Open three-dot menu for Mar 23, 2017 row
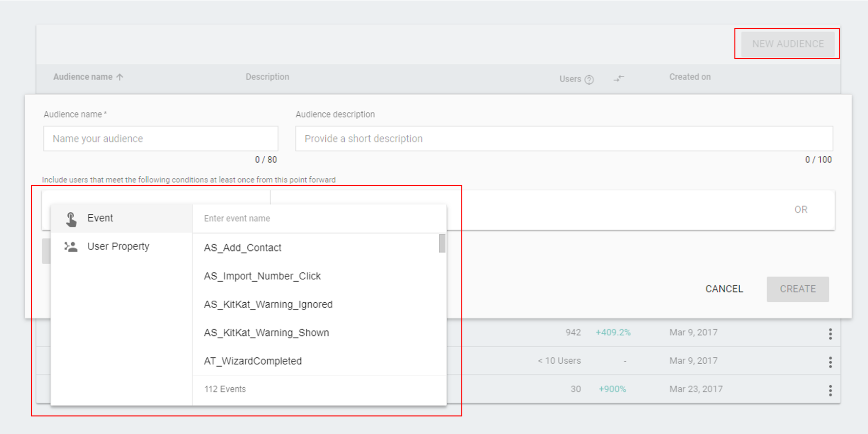The height and width of the screenshot is (434, 868). pos(830,390)
